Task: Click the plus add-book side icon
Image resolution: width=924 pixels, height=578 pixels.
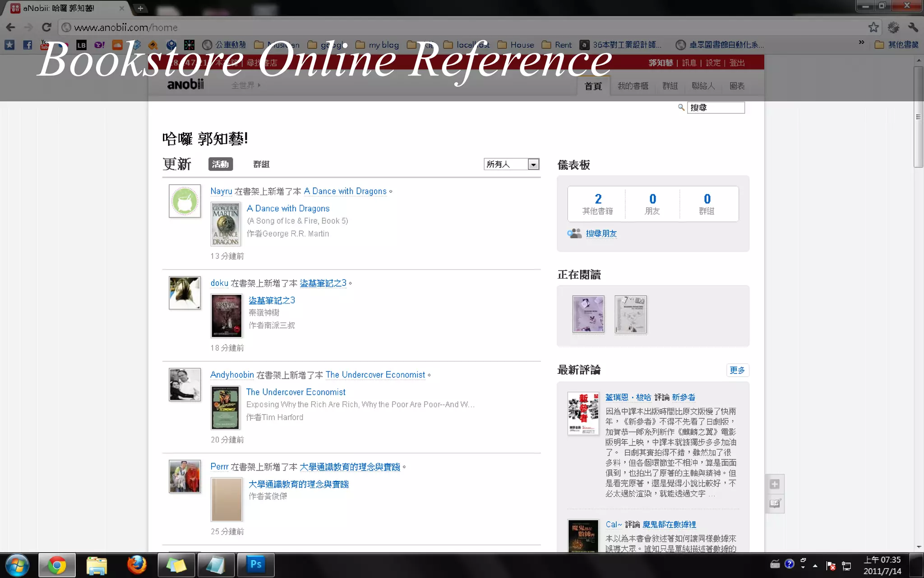Action: pyautogui.click(x=775, y=484)
